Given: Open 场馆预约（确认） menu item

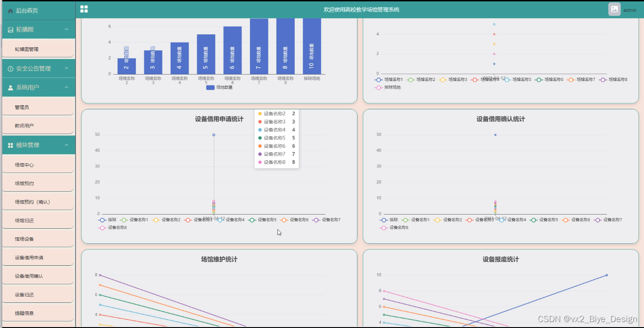Looking at the screenshot, I should coord(38,202).
